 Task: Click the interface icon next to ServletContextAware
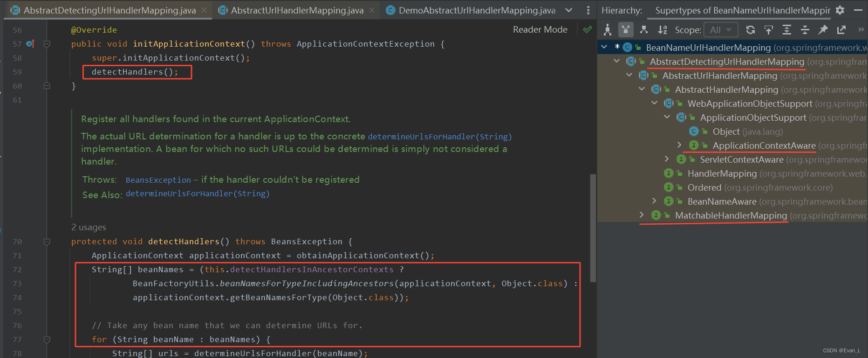click(x=681, y=159)
